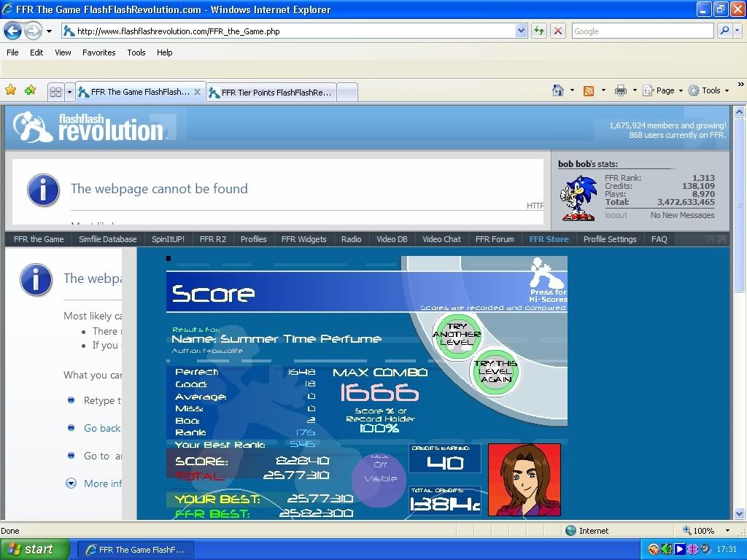Switch to FFR Tier Points tab
Screen dimensions: 747x560
pyautogui.click(x=271, y=93)
